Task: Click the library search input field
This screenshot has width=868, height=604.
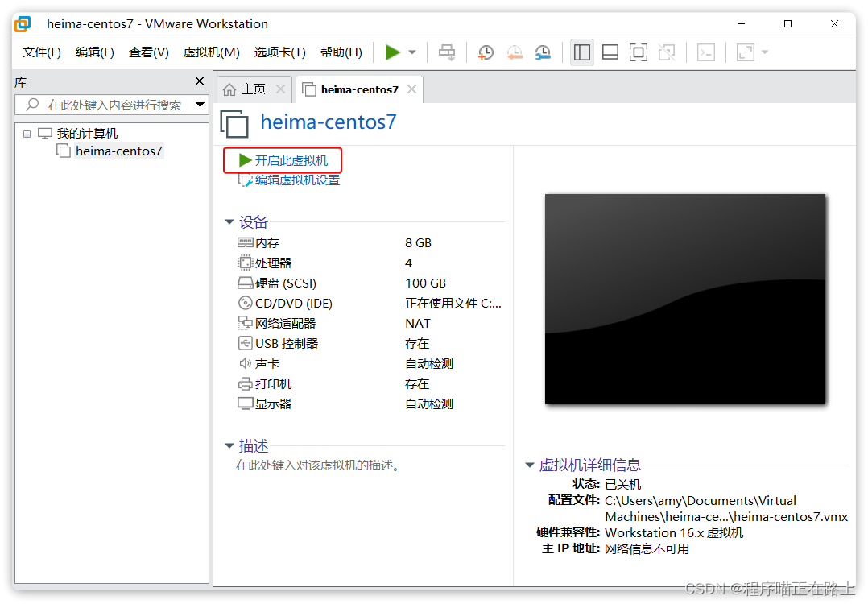Action: [105, 105]
